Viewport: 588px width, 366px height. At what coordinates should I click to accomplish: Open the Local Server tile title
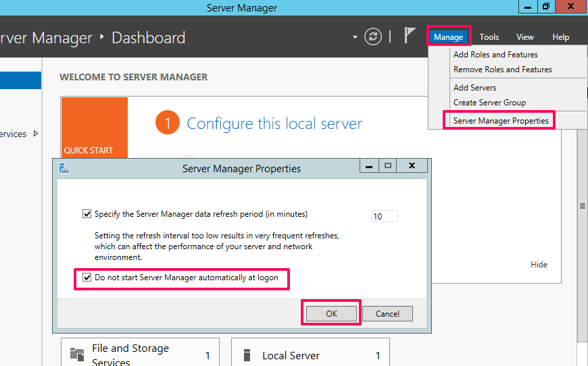pos(291,355)
